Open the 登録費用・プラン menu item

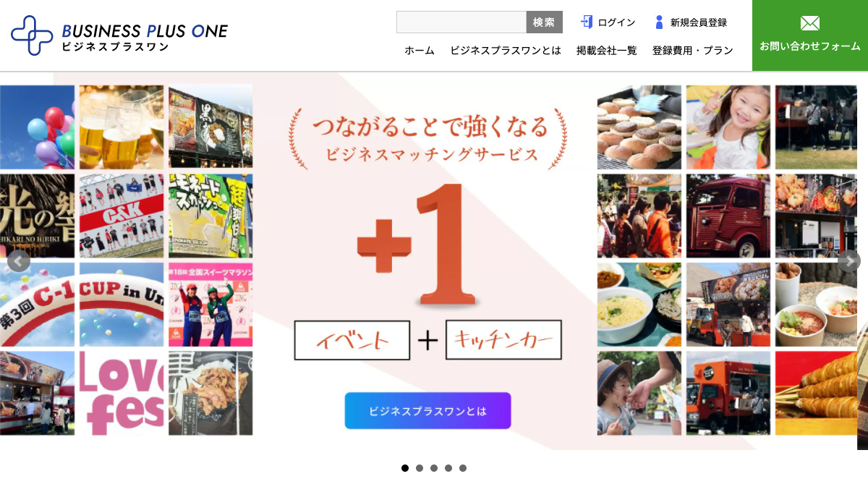coord(693,51)
